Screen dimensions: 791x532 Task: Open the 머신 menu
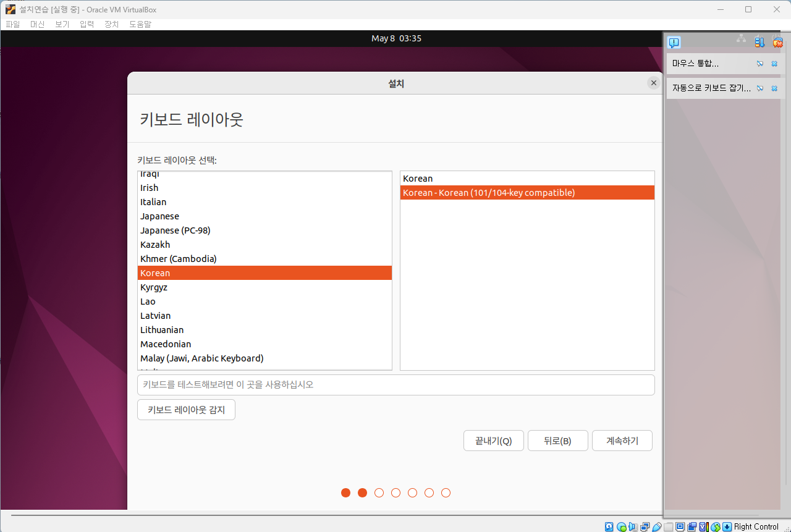click(38, 24)
